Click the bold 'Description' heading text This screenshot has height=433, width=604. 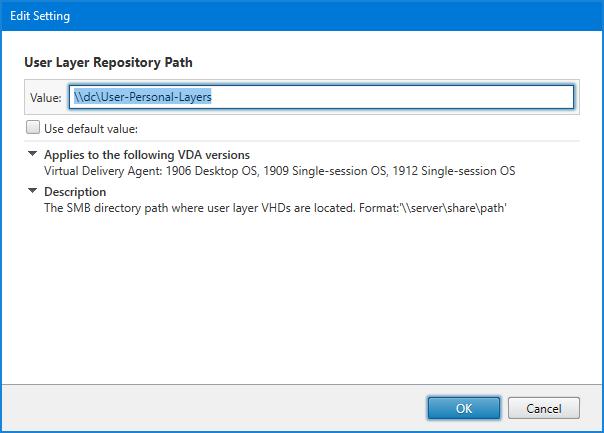coord(75,192)
